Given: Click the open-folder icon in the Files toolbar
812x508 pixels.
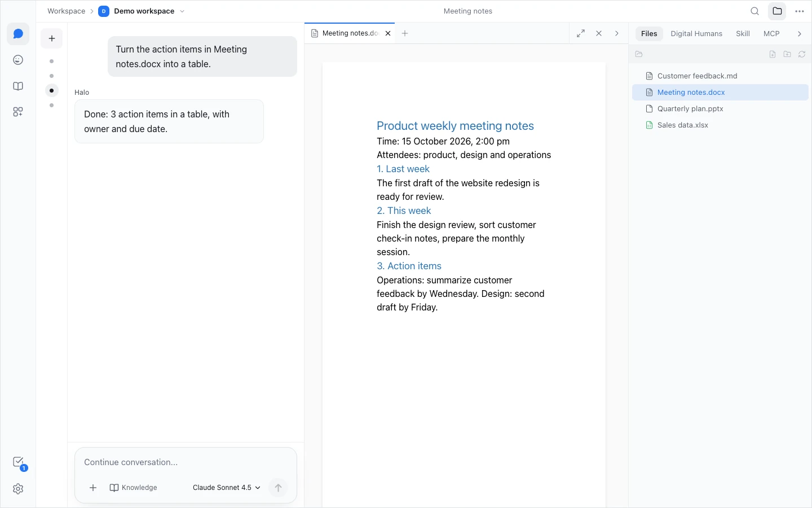Looking at the screenshot, I should (639, 54).
